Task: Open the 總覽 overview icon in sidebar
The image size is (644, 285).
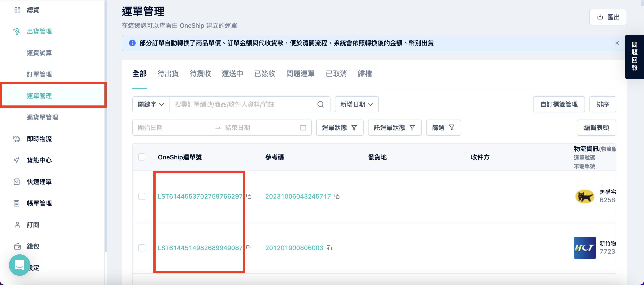Action: tap(17, 10)
